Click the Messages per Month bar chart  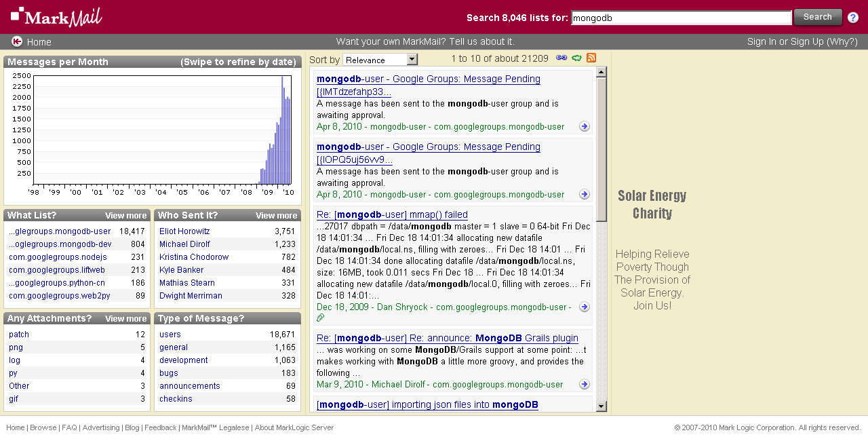point(163,130)
